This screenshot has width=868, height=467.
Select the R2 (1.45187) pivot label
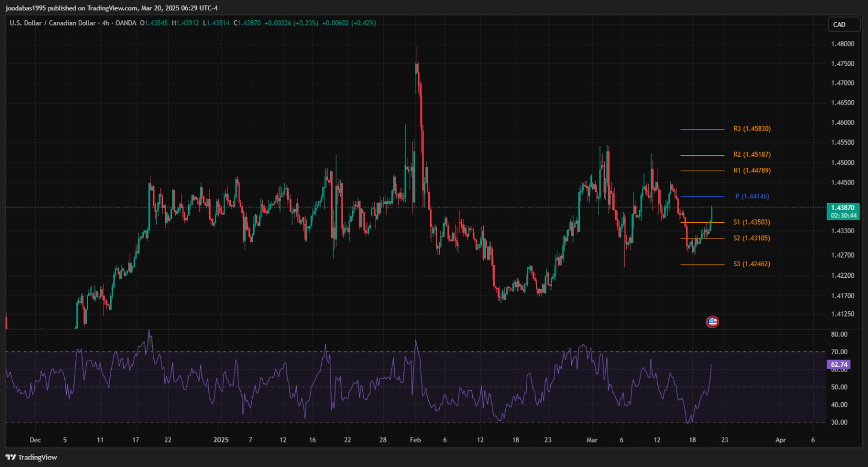click(752, 155)
